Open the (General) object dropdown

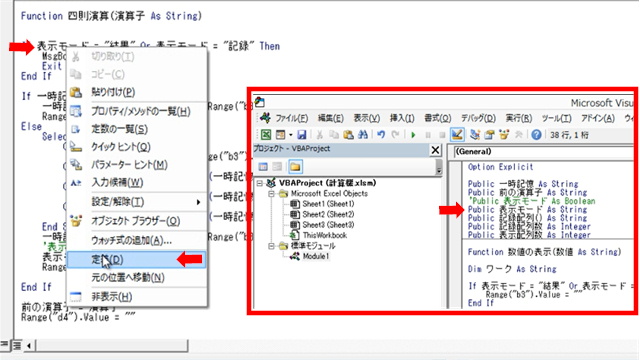point(543,152)
